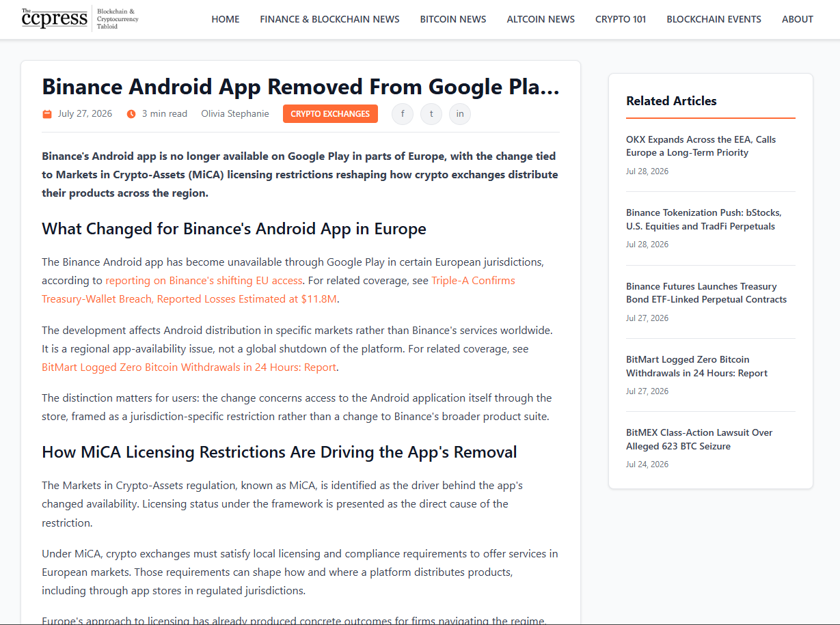Image resolution: width=840 pixels, height=625 pixels.
Task: Click the clock icon beside read time
Action: point(131,114)
